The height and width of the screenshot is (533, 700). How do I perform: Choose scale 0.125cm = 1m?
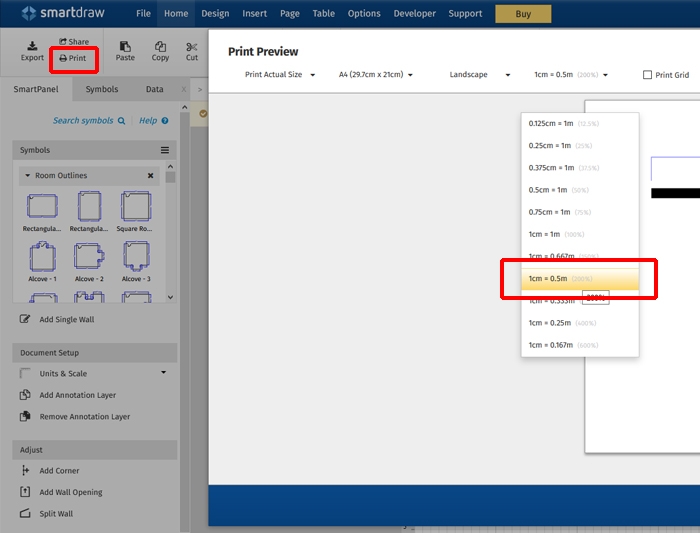pyautogui.click(x=580, y=123)
